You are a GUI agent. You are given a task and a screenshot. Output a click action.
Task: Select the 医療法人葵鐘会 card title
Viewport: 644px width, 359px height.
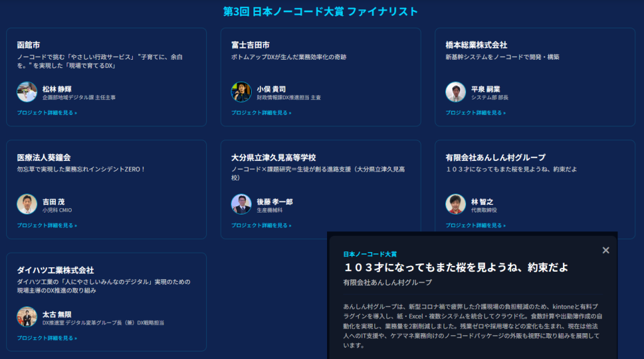point(43,157)
